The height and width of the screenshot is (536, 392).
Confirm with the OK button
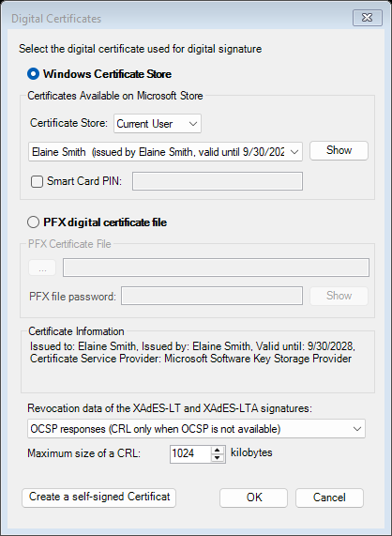click(x=254, y=498)
